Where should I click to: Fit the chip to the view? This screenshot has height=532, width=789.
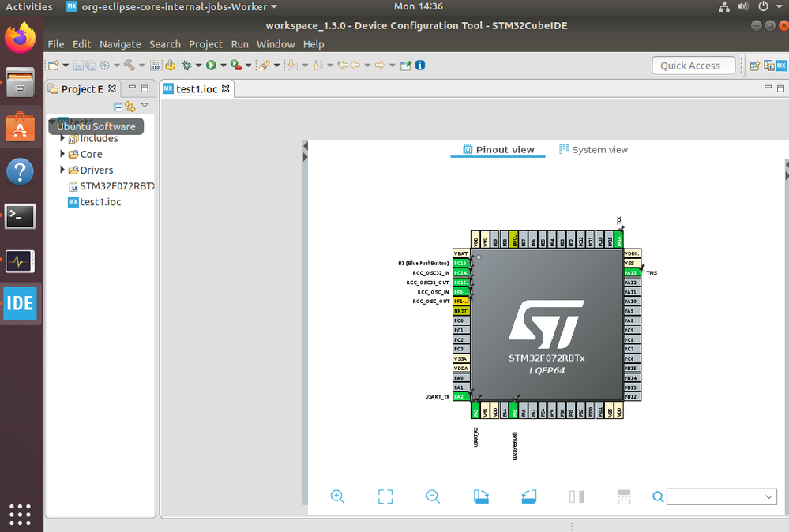385,496
